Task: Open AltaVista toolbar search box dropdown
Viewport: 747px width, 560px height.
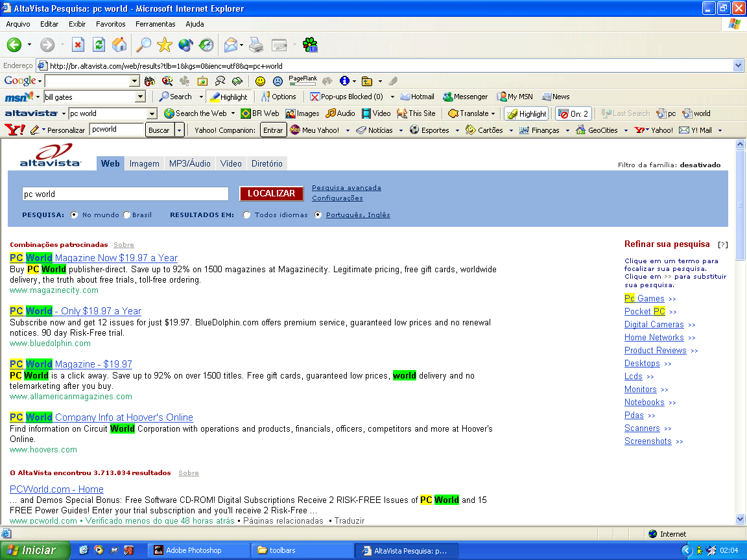Action: (x=152, y=113)
